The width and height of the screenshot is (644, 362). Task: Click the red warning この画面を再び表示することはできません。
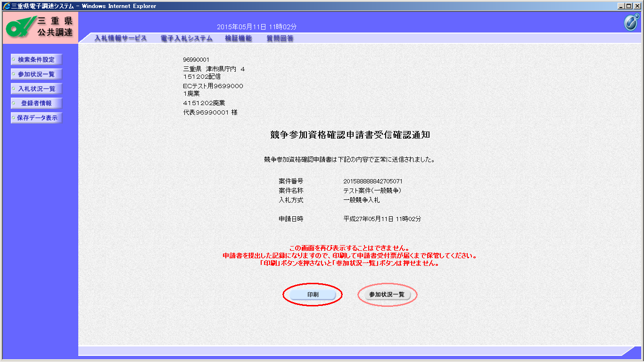pos(349,248)
